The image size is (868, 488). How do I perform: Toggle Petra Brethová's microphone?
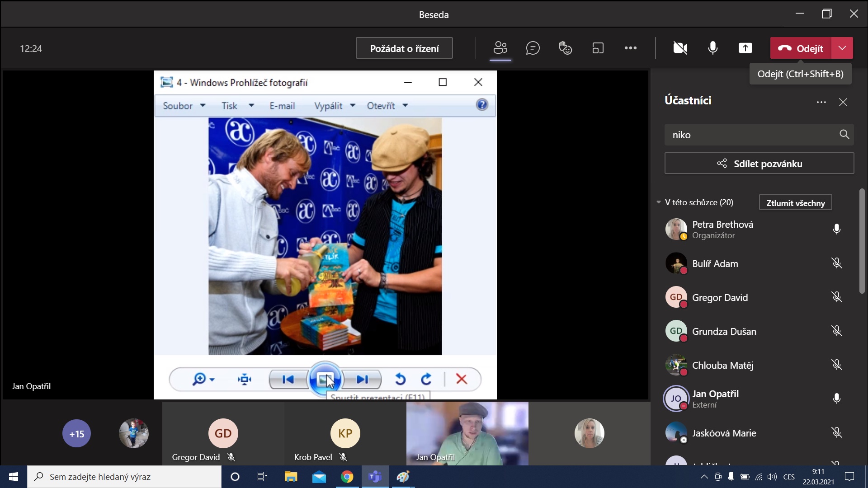pos(836,229)
